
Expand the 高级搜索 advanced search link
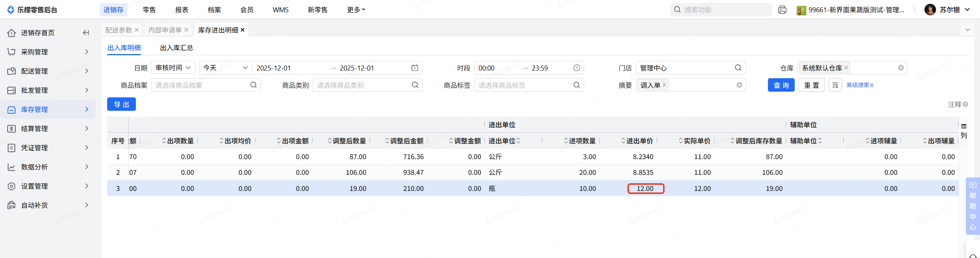coord(860,85)
